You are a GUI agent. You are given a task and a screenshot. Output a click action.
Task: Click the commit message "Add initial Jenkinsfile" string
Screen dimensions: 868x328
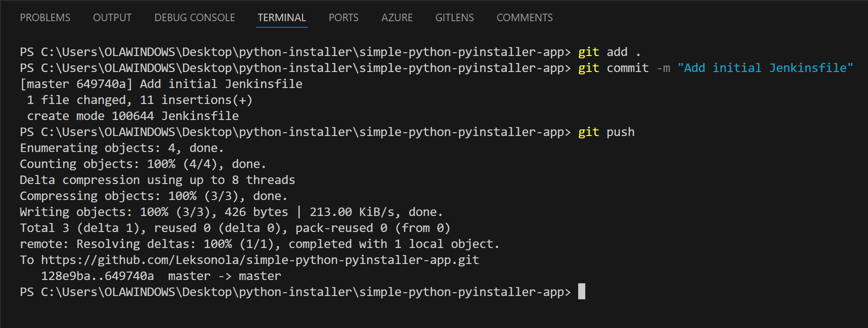click(x=765, y=68)
